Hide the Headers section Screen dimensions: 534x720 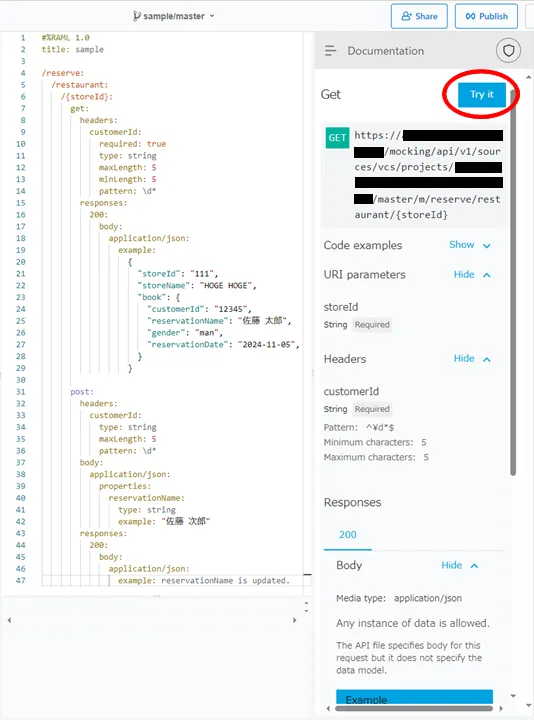472,359
